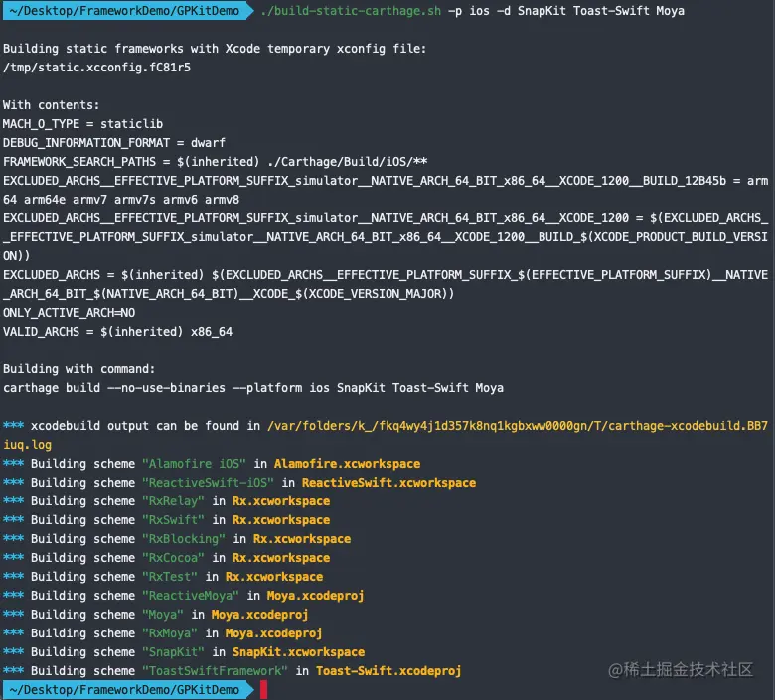Click the FRAMEWORK_SEARCH_PATHS line
Image resolution: width=775 pixels, height=700 pixels.
[215, 162]
